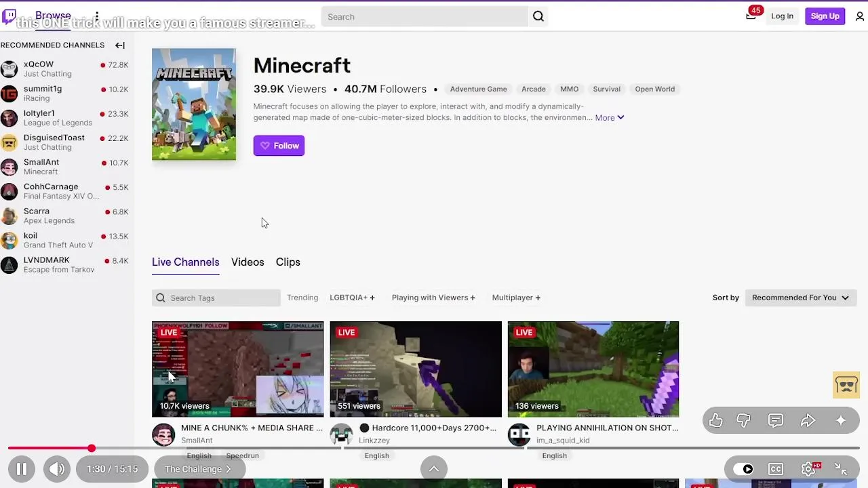
Task: Select Browse tab in top navigation
Action: tap(53, 16)
